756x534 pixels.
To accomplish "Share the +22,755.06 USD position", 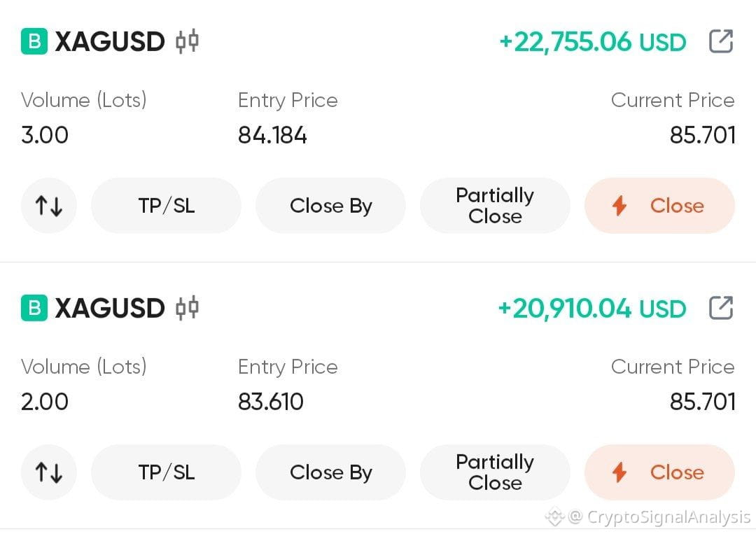I will [x=721, y=41].
